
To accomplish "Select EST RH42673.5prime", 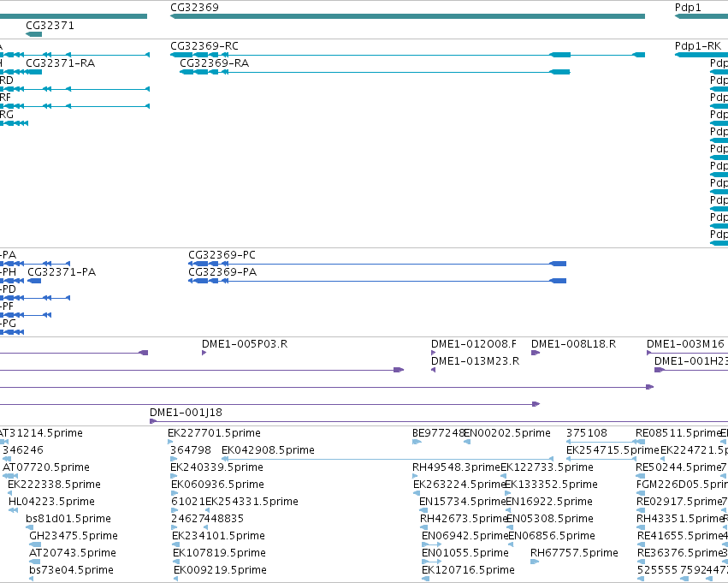I will (x=464, y=519).
